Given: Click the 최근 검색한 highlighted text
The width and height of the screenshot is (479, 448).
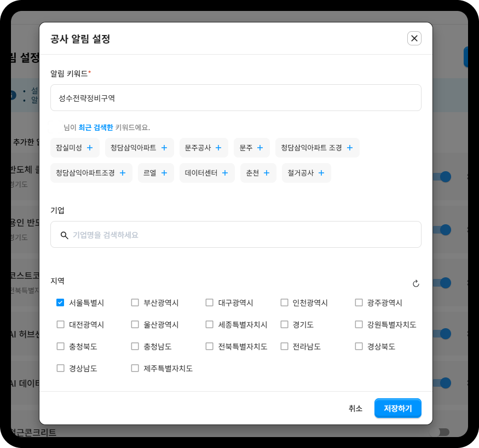Looking at the screenshot, I should [96, 127].
